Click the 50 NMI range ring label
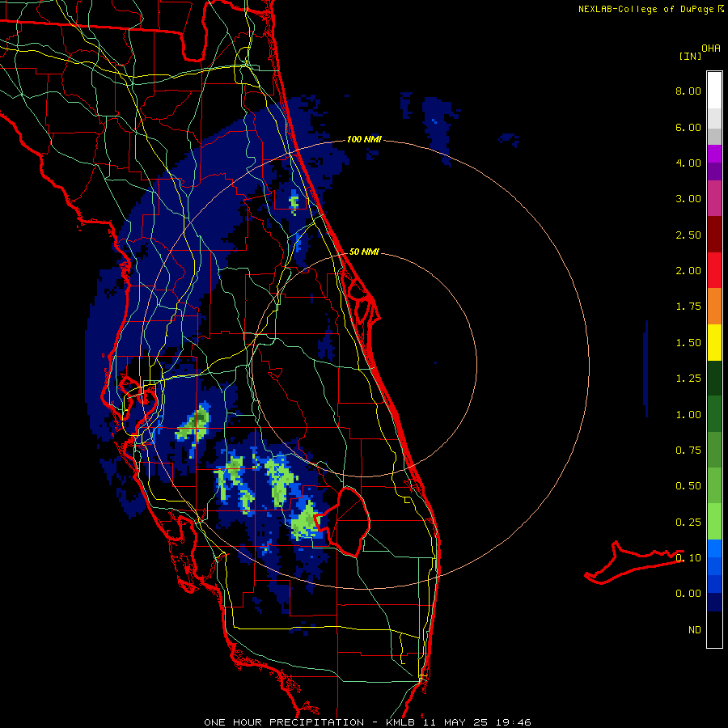Viewport: 728px width, 728px height. [x=364, y=252]
